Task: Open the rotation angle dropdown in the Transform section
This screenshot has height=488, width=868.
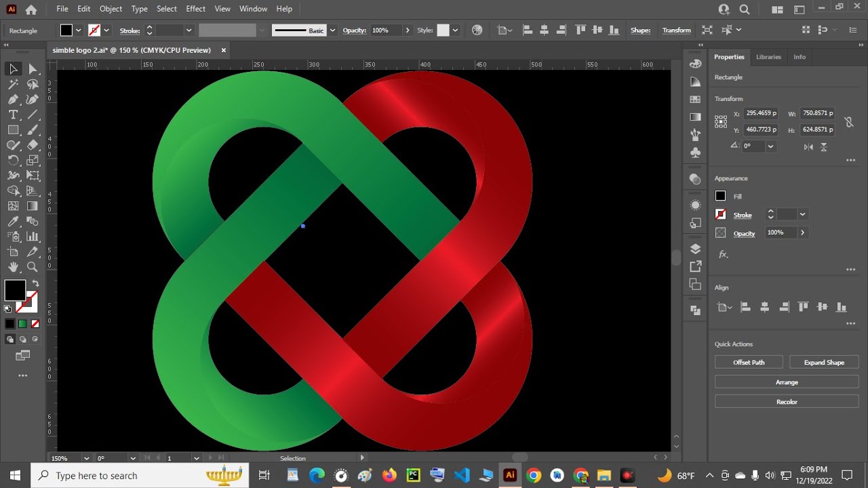Action: (x=770, y=146)
